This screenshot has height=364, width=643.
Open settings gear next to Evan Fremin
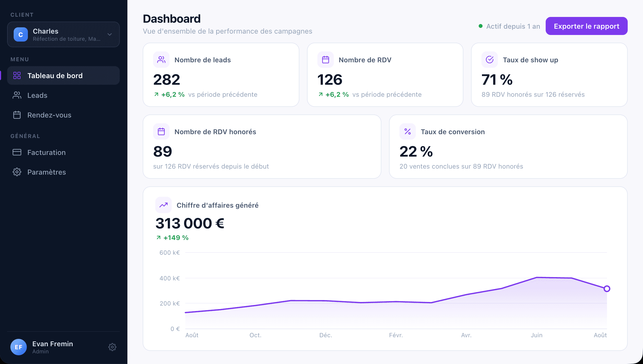tap(112, 347)
